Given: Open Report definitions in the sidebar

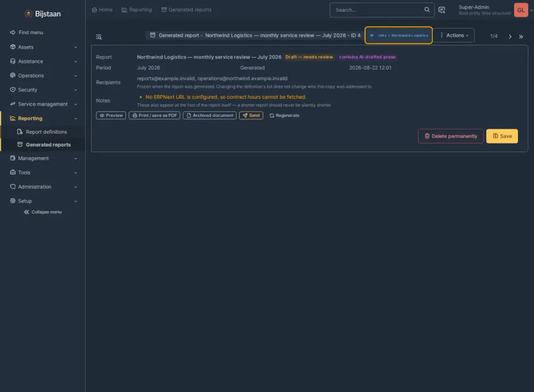Looking at the screenshot, I should click(43, 132).
